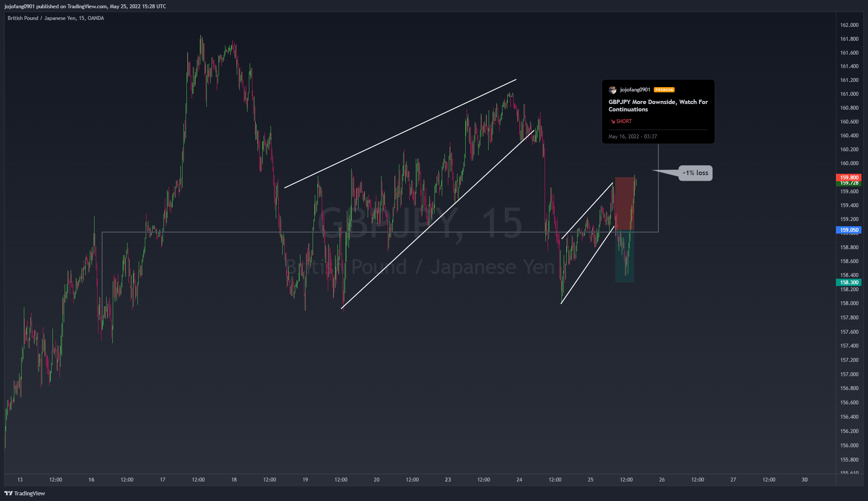Click the published-on-TradingView header text

(x=85, y=7)
